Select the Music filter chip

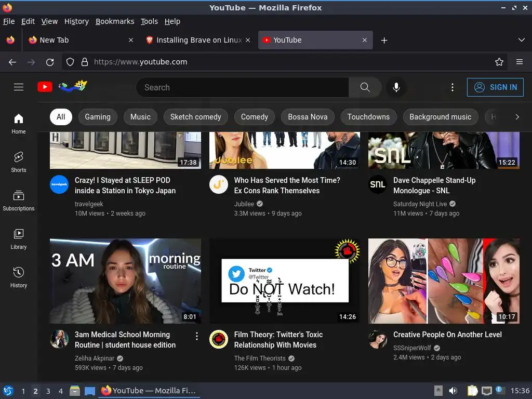pos(140,117)
